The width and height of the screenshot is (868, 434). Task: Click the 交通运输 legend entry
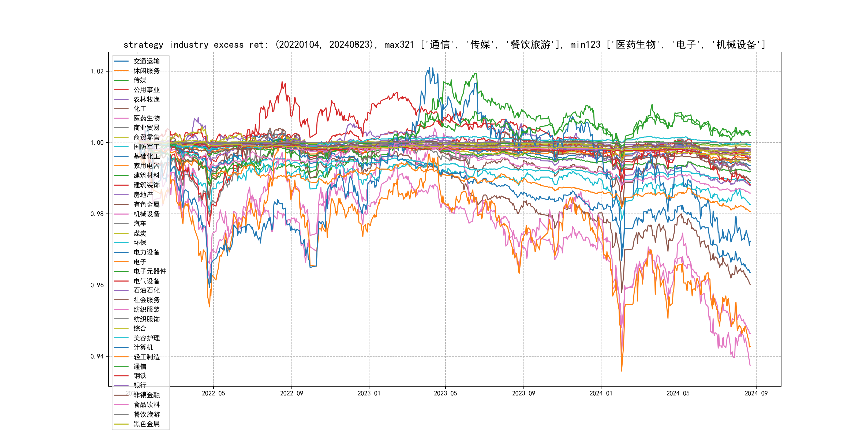click(146, 61)
